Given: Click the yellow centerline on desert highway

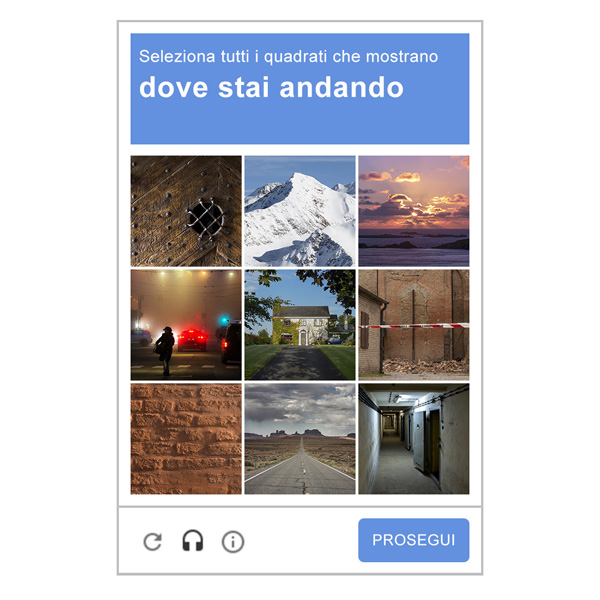Looking at the screenshot, I should [303, 462].
